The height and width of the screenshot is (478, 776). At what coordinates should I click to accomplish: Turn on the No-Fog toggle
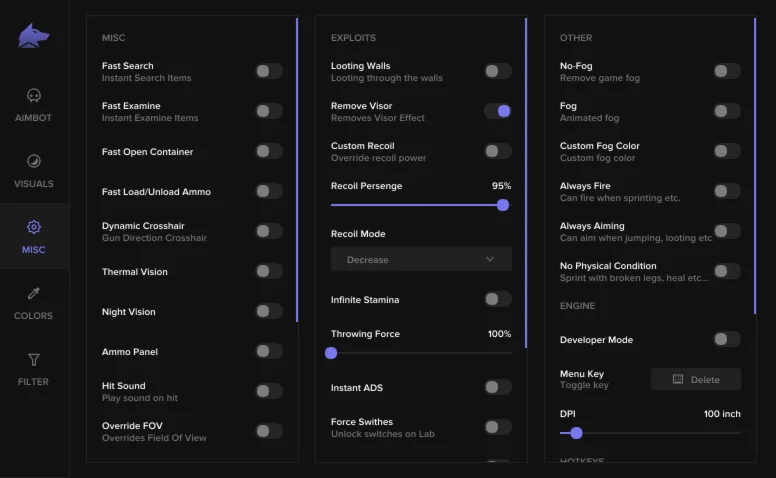click(726, 71)
